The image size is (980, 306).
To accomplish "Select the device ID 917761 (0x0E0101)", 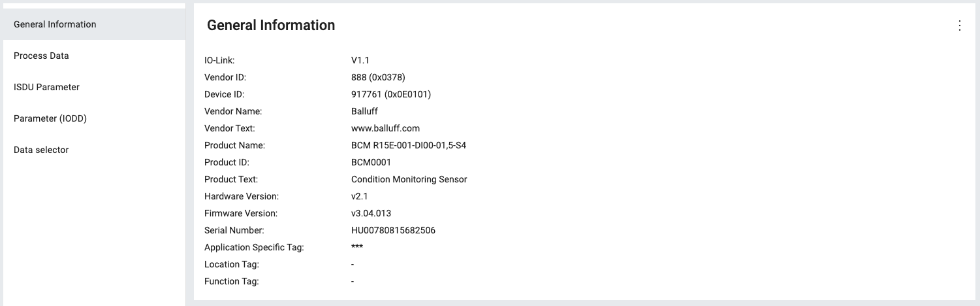I will [x=391, y=94].
